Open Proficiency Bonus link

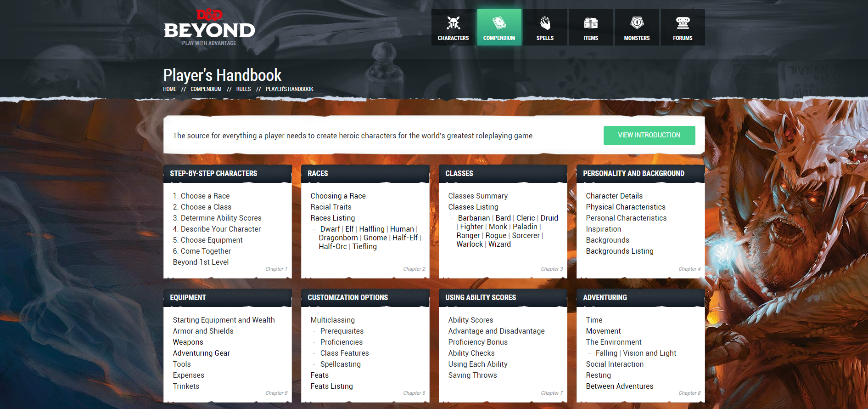tap(478, 342)
